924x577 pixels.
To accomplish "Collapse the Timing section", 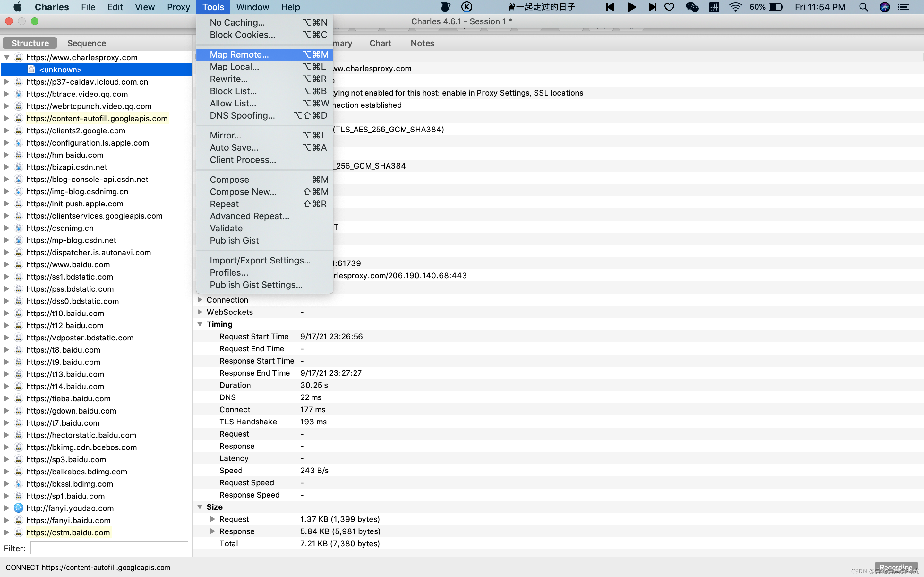I will tap(200, 324).
